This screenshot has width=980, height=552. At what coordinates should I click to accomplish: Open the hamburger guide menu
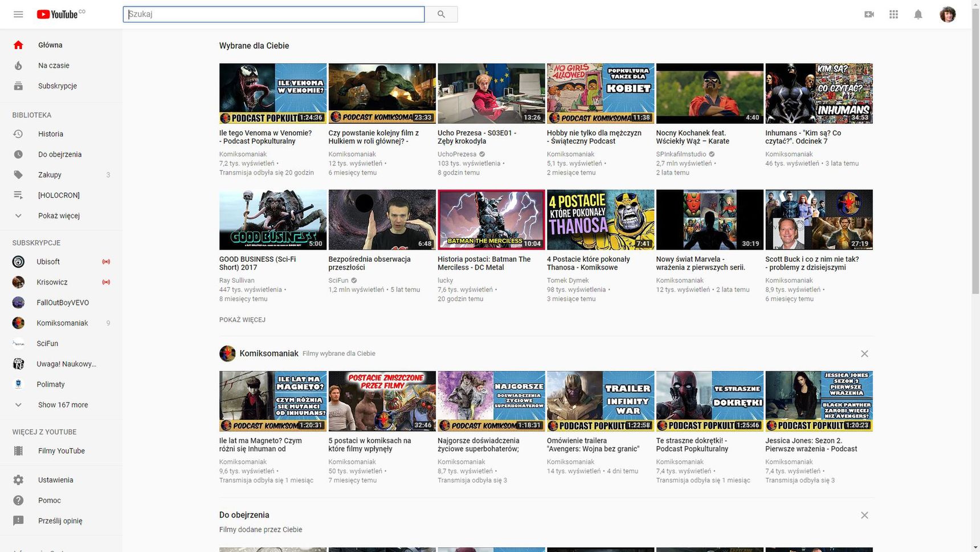tap(18, 14)
